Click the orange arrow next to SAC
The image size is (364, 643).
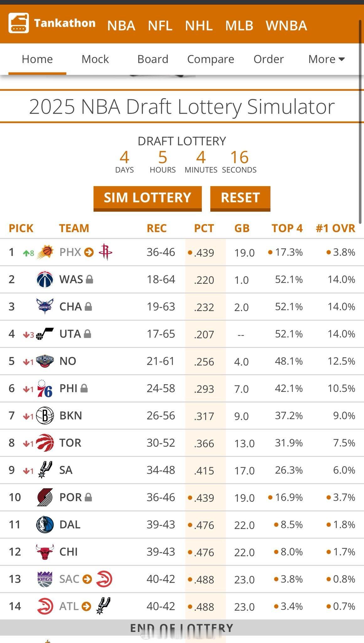pos(87,579)
